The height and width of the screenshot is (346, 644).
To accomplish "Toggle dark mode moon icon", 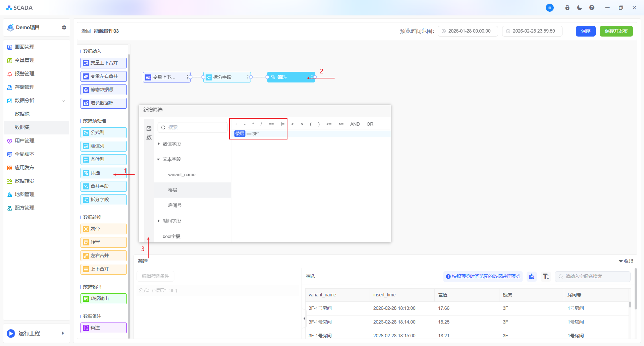I will [580, 8].
